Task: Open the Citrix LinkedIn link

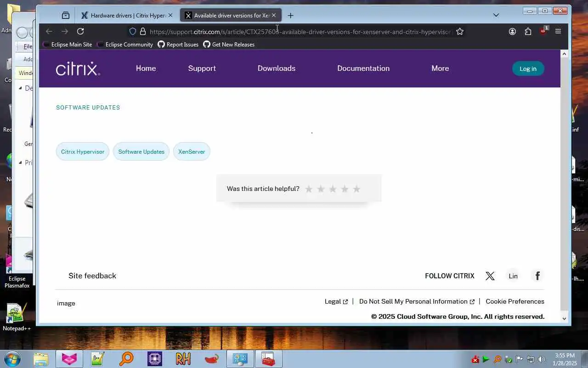Action: (x=513, y=276)
